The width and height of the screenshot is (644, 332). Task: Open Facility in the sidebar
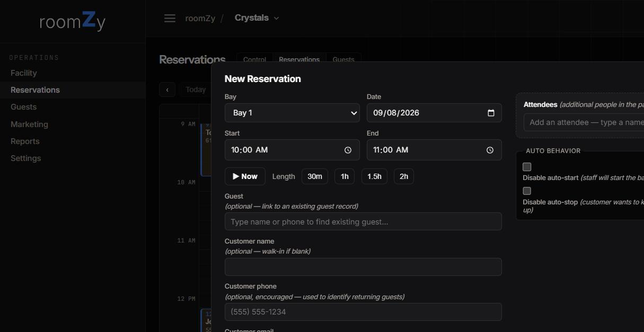tap(73, 73)
